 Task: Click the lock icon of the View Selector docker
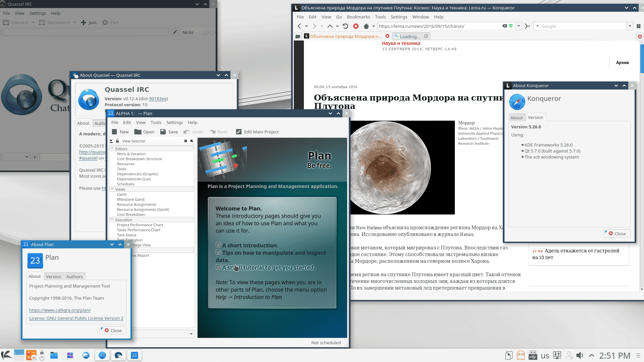(117, 141)
